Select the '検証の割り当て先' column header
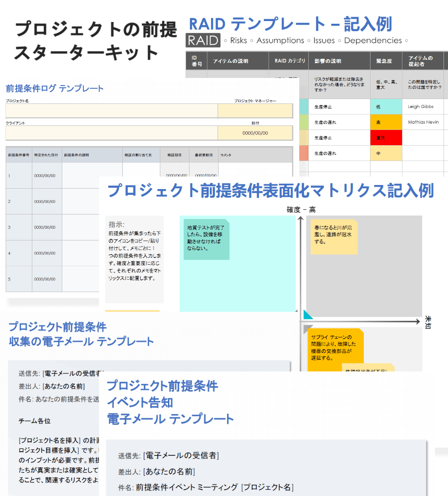Screen dimensions: 448x496 141,155
